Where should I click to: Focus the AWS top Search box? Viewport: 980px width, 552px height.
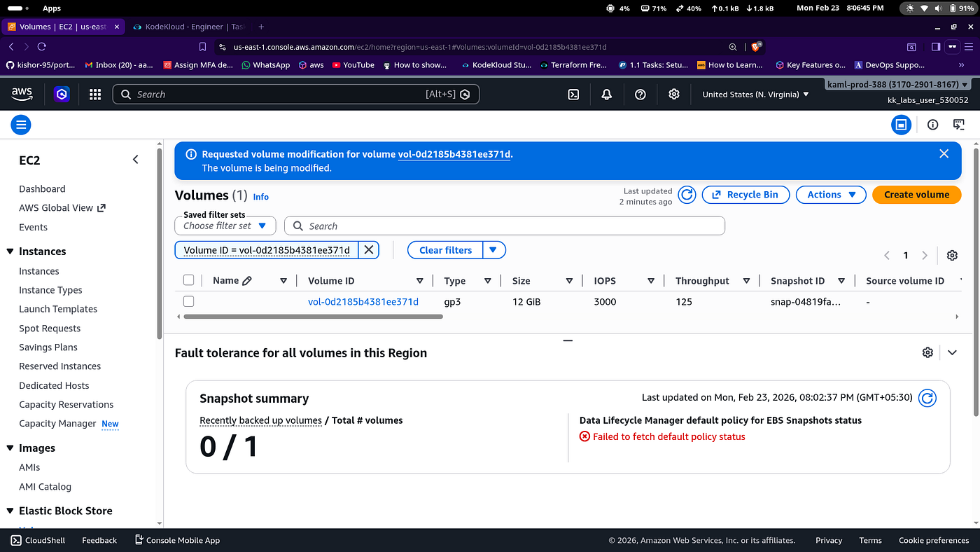[x=296, y=95]
